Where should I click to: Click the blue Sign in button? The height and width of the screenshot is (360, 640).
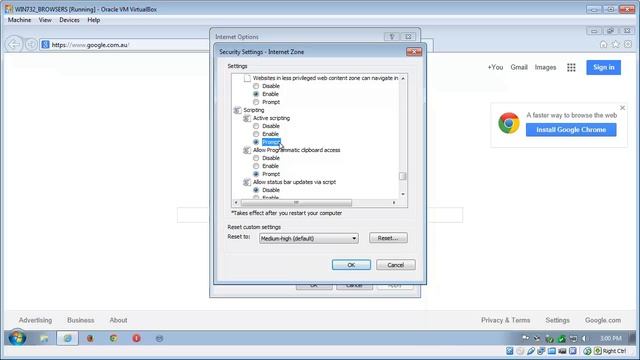pos(604,67)
